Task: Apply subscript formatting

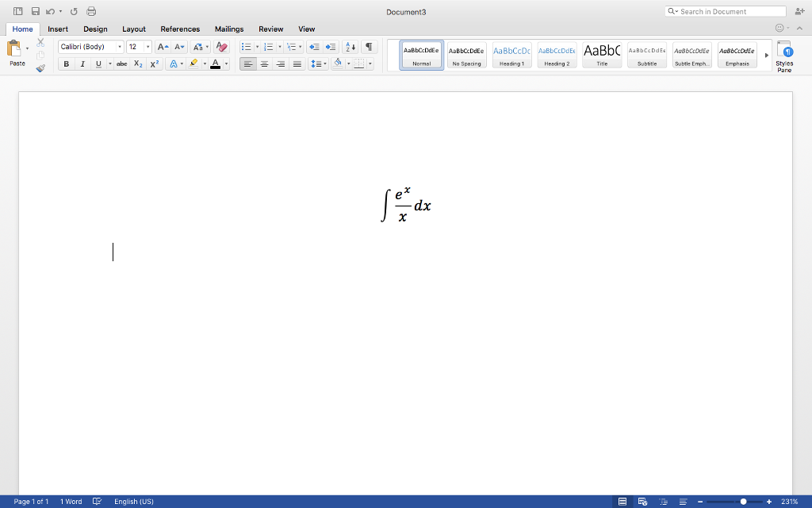Action: point(138,63)
